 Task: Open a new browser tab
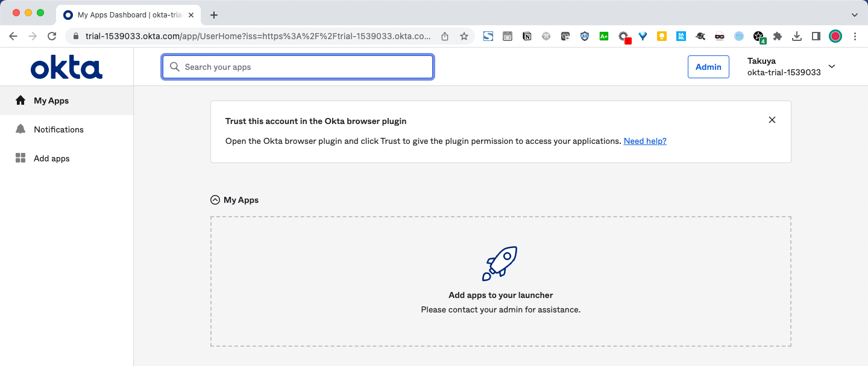click(214, 14)
